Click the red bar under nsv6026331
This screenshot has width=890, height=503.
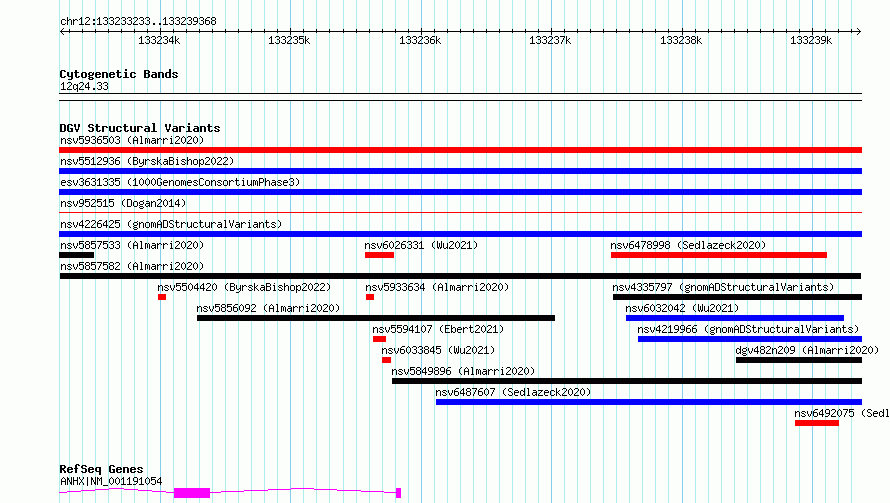tap(379, 255)
